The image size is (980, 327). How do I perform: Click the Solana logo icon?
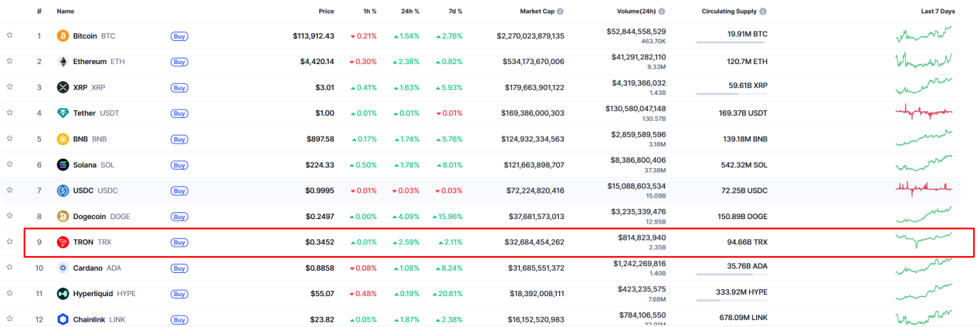(x=63, y=164)
